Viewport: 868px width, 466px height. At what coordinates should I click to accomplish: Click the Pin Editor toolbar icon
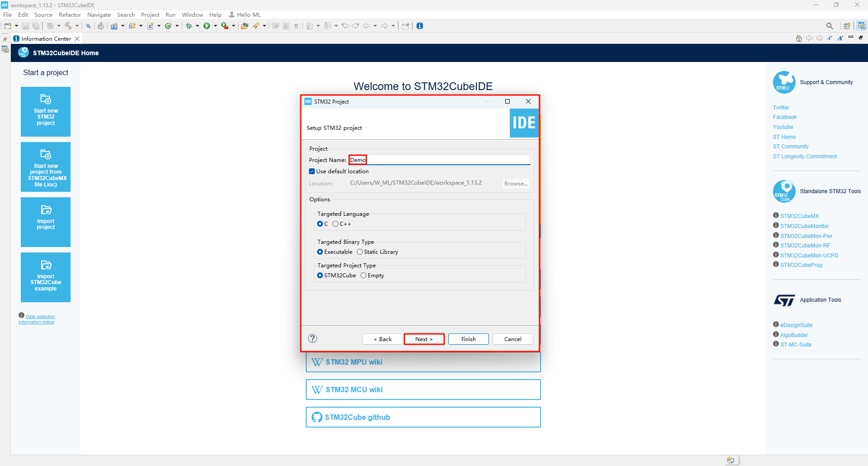pyautogui.click(x=405, y=26)
